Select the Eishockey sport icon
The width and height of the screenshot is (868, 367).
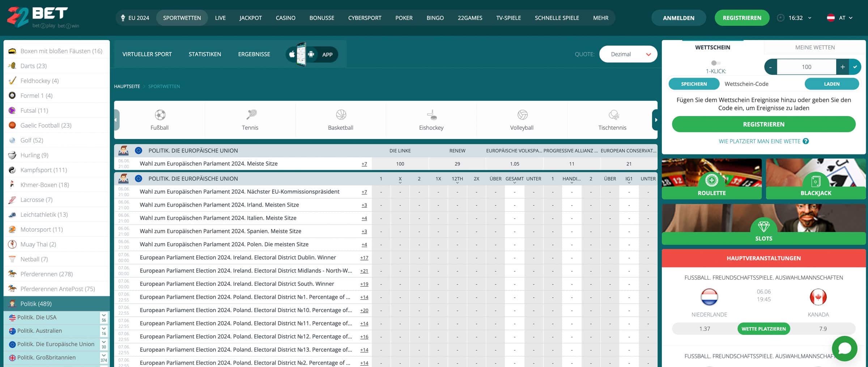(431, 120)
